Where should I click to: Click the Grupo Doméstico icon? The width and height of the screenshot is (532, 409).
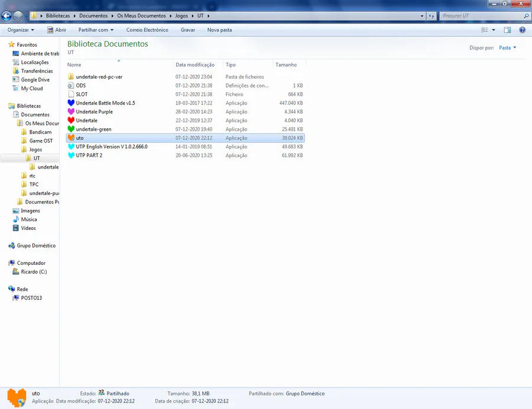pos(12,245)
